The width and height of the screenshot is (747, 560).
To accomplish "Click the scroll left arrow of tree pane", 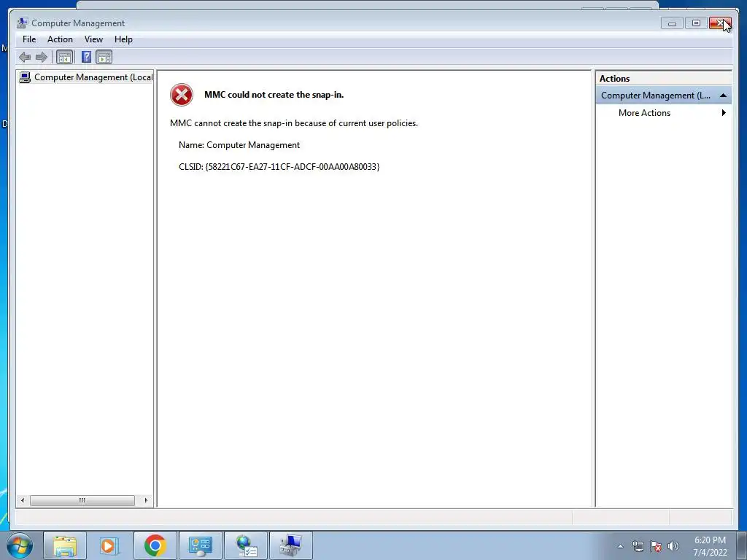I will pyautogui.click(x=23, y=500).
